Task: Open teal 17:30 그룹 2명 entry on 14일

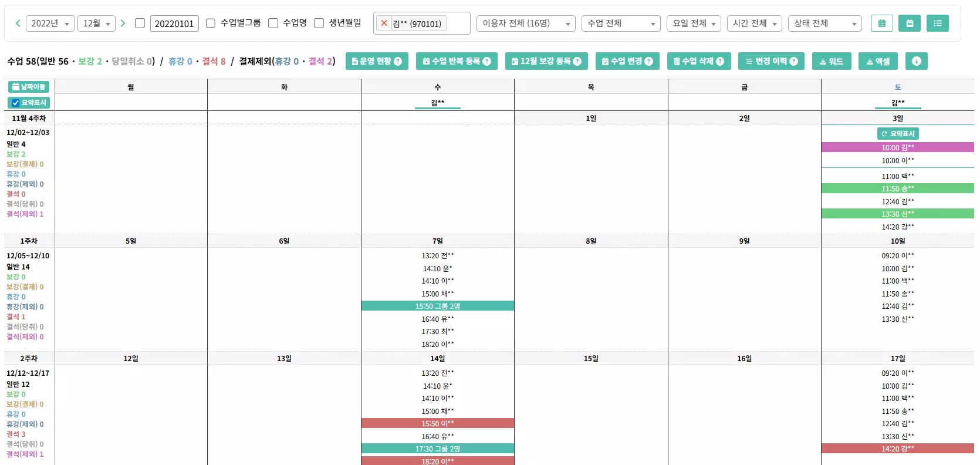Action: tap(438, 449)
